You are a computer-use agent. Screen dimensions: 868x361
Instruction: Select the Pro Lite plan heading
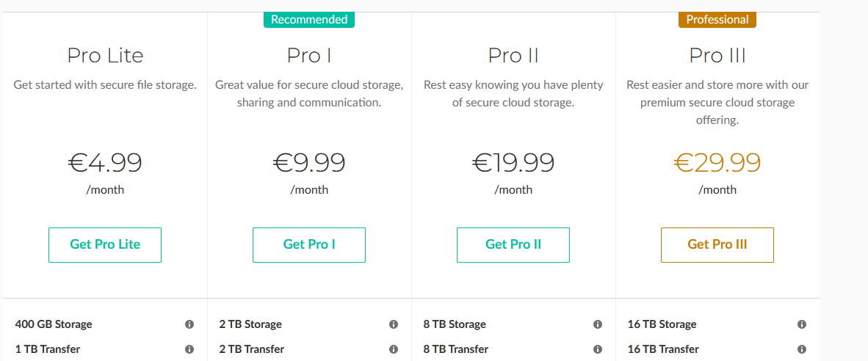point(105,56)
